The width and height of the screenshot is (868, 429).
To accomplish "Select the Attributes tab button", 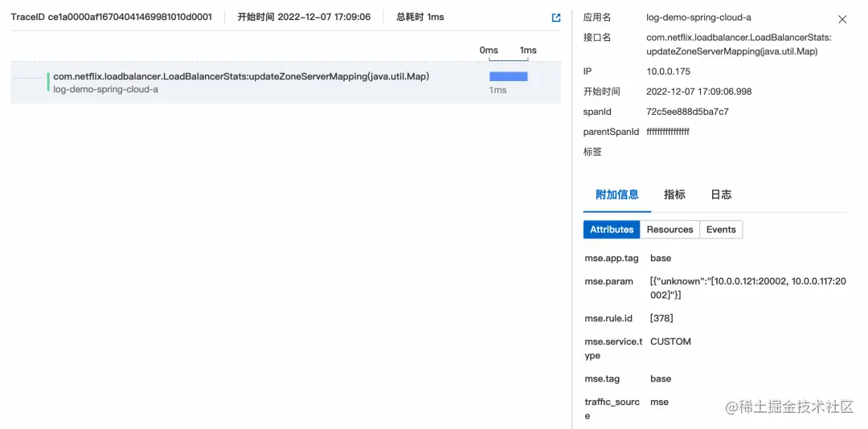I will click(x=612, y=230).
